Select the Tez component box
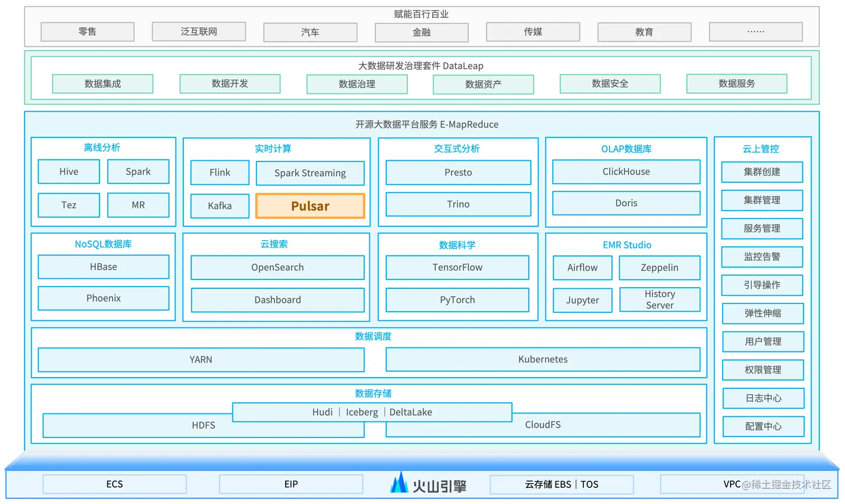Screen dimensions: 845x504 [x=69, y=205]
